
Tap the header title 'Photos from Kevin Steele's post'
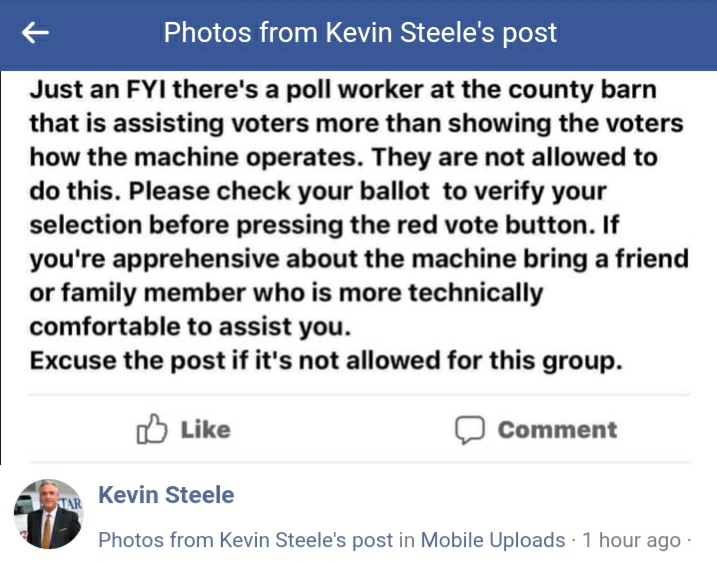(x=360, y=33)
